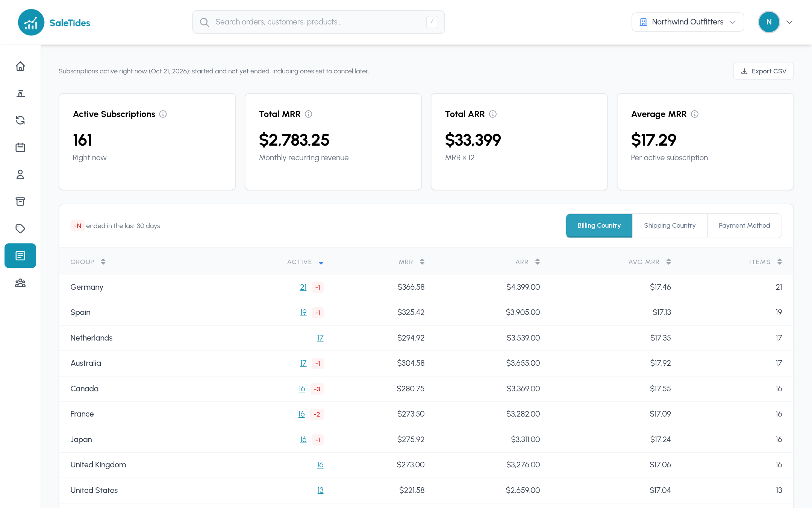The height and width of the screenshot is (508, 812).
Task: Open Spain's 19 active subscriptions link
Action: pyautogui.click(x=303, y=312)
